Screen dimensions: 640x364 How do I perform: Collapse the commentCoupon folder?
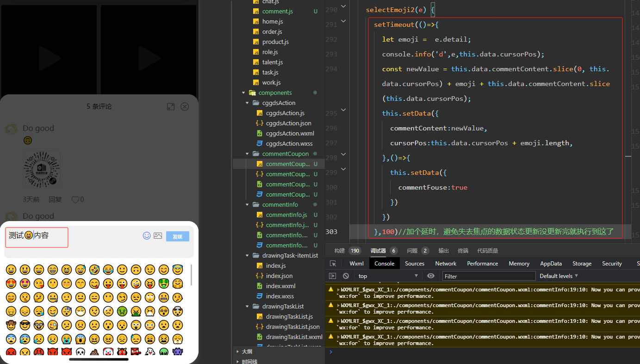[247, 154]
